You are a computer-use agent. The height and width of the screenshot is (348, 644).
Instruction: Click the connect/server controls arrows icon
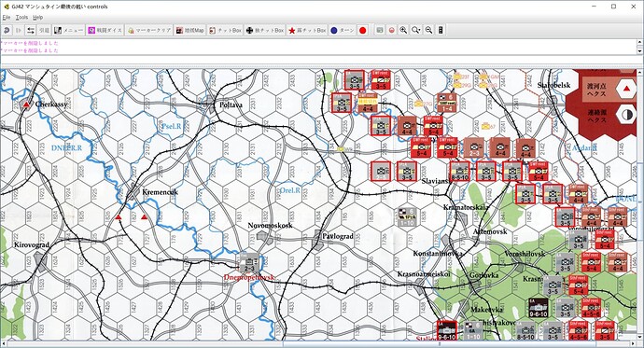(x=31, y=31)
